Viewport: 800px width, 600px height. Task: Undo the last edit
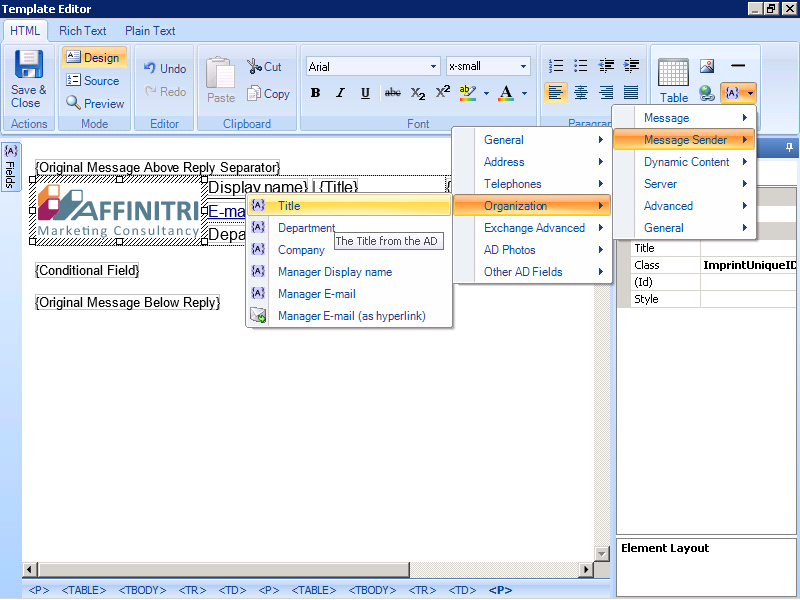coord(165,68)
